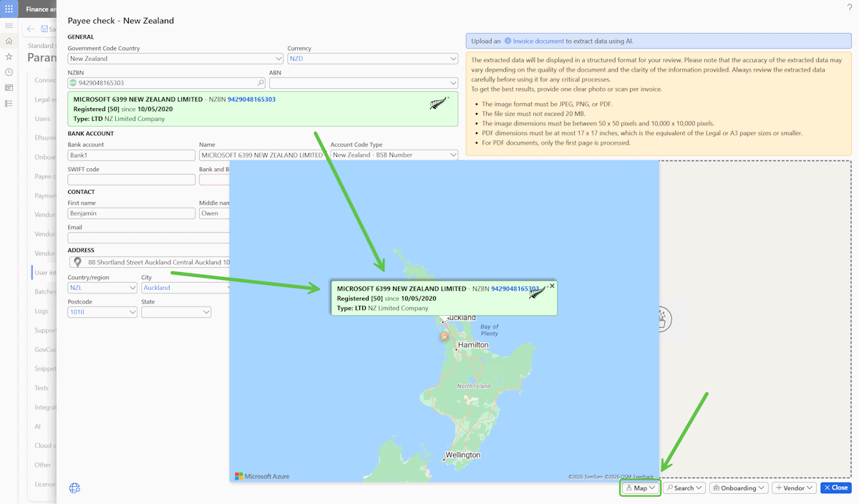Select Logs in background sidebar
This screenshot has height=504, width=859.
click(42, 311)
